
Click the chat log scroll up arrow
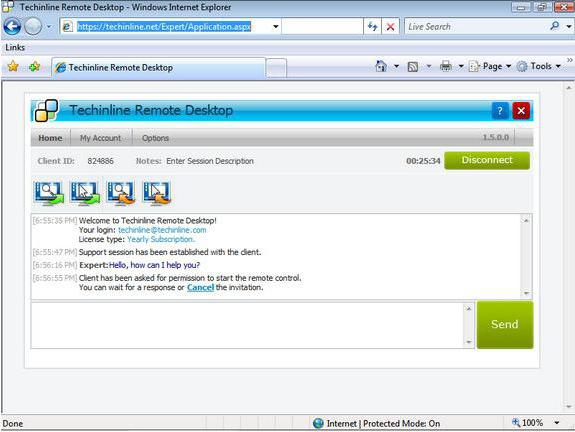coord(526,220)
